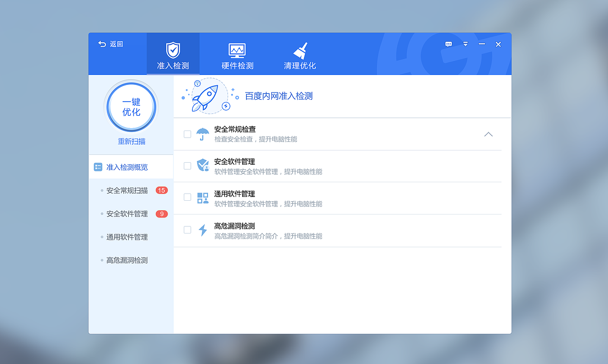
Task: Click the list icon beside 准入检测概览
Action: point(98,167)
